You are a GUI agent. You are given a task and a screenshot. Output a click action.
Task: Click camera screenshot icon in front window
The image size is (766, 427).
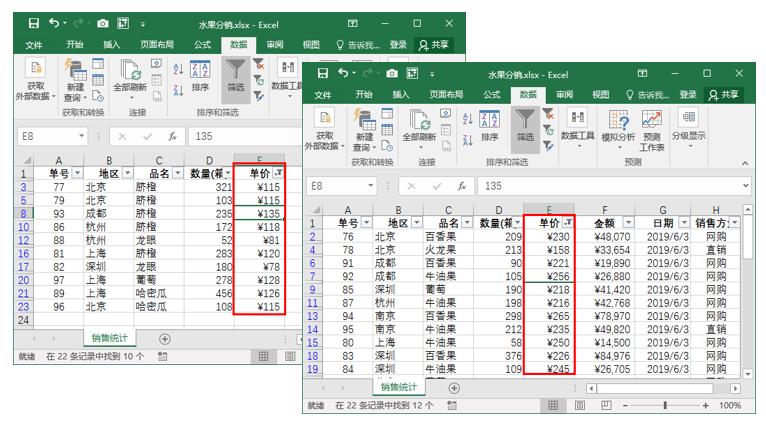coord(392,74)
